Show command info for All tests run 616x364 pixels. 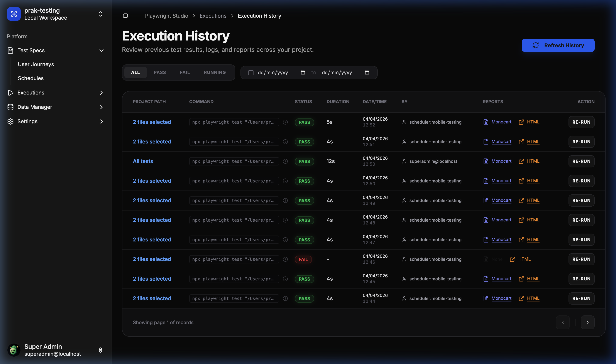click(x=285, y=161)
